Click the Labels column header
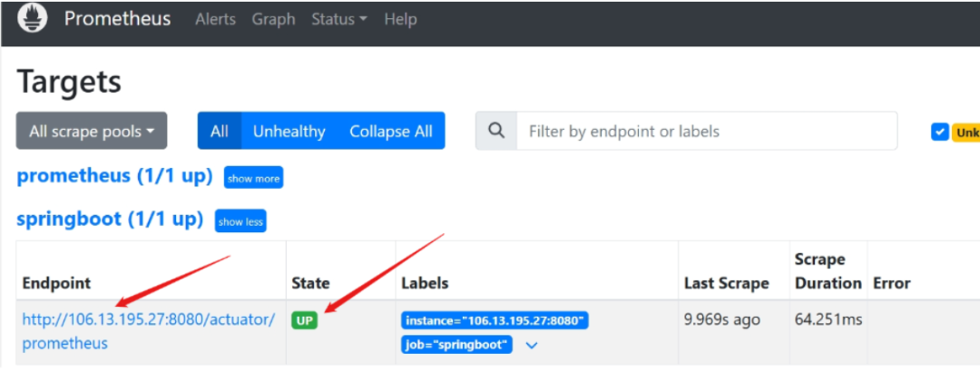Screen dimensions: 980x372 425,283
